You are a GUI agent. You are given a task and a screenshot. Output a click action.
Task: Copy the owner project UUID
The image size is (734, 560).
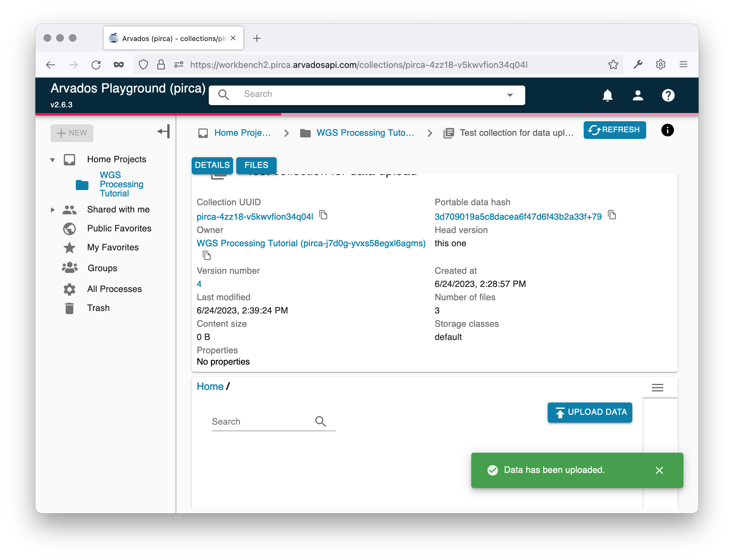click(x=207, y=256)
